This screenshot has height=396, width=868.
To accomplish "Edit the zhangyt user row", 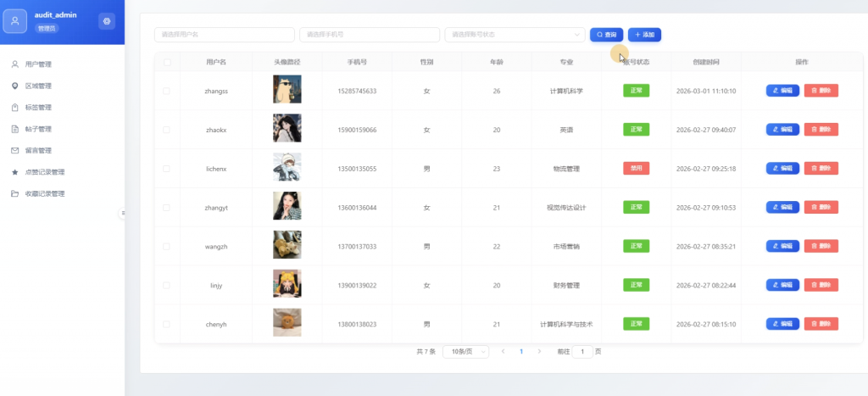I will tap(782, 207).
